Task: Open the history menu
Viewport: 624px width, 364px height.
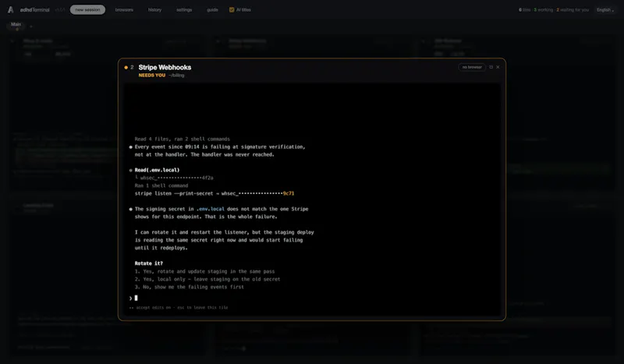Action: [x=154, y=9]
